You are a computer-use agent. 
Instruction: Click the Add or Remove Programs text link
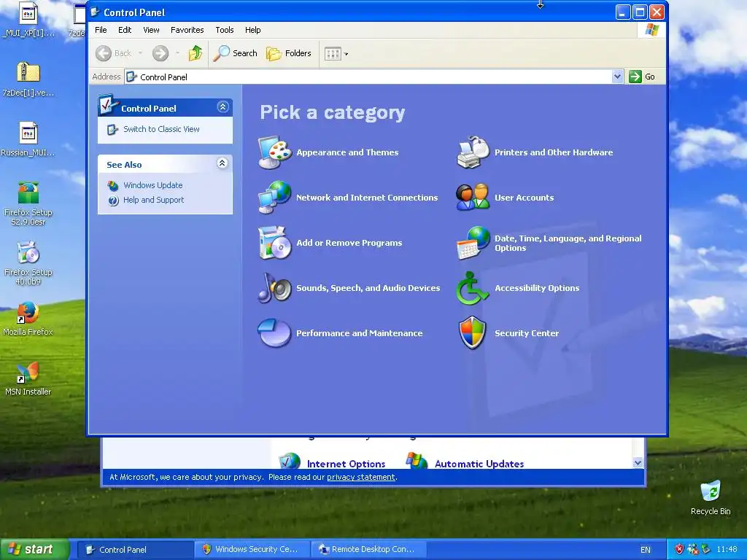coord(349,243)
